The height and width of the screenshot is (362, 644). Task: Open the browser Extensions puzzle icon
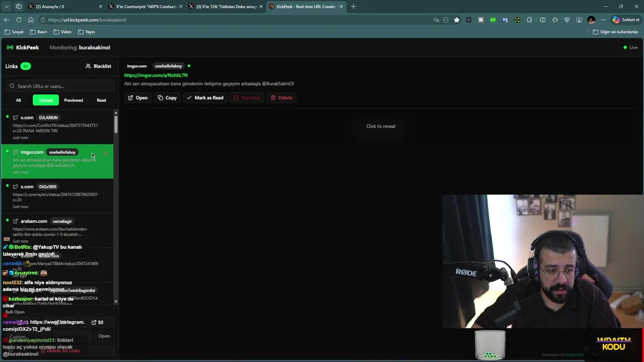tap(529, 20)
